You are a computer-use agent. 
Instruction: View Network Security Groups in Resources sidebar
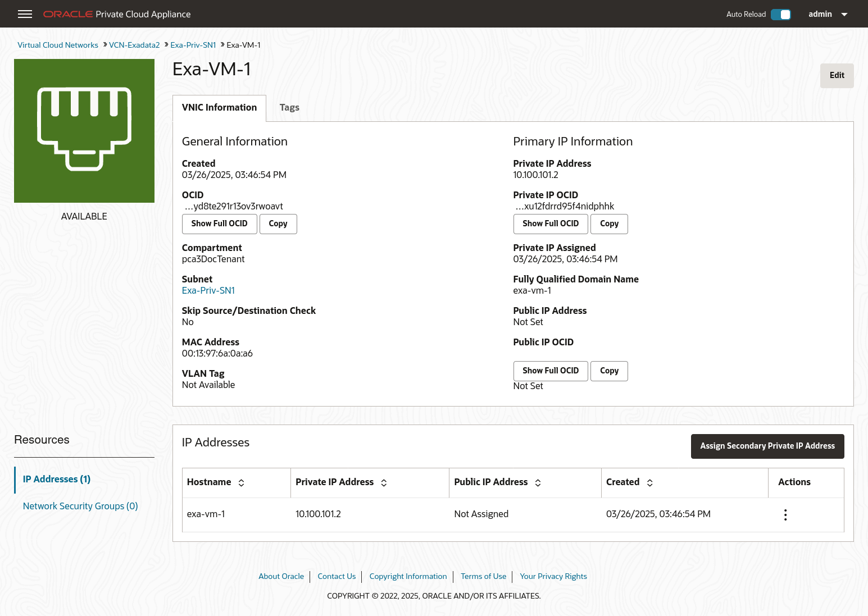(x=80, y=506)
